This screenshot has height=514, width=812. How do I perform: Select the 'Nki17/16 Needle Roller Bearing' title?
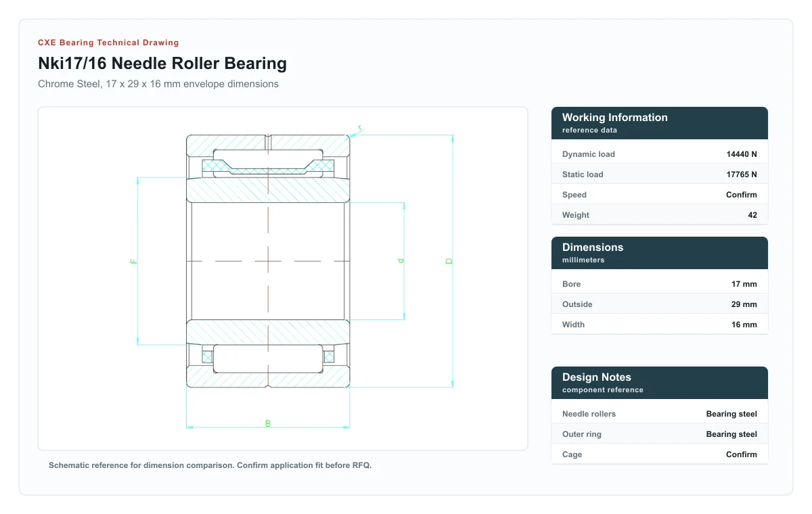coord(162,64)
